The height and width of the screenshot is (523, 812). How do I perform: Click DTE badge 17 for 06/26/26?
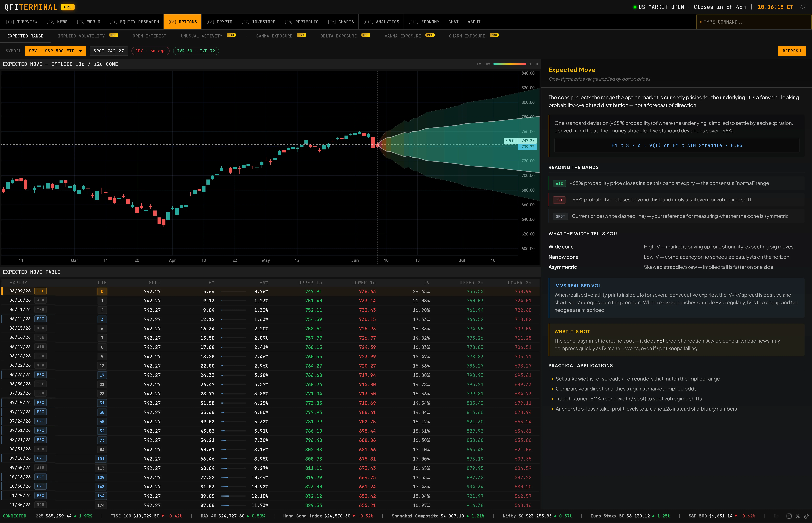[102, 375]
